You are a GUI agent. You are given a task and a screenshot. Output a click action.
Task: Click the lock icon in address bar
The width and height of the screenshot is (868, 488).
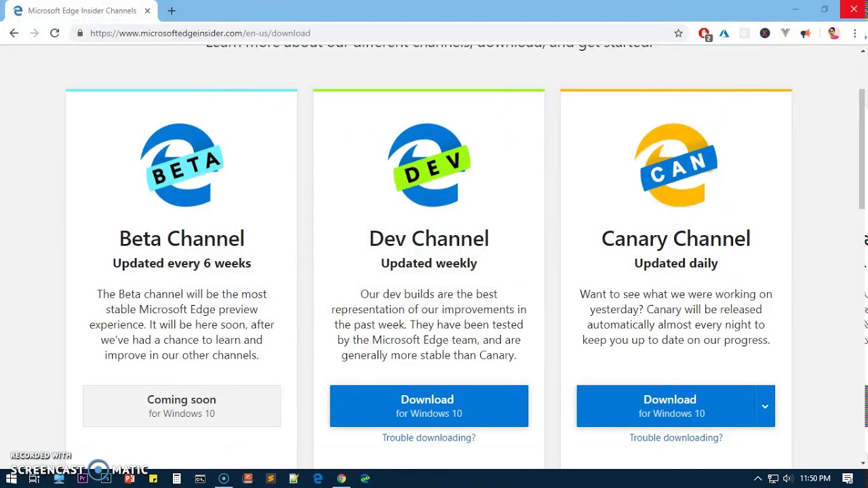coord(80,33)
